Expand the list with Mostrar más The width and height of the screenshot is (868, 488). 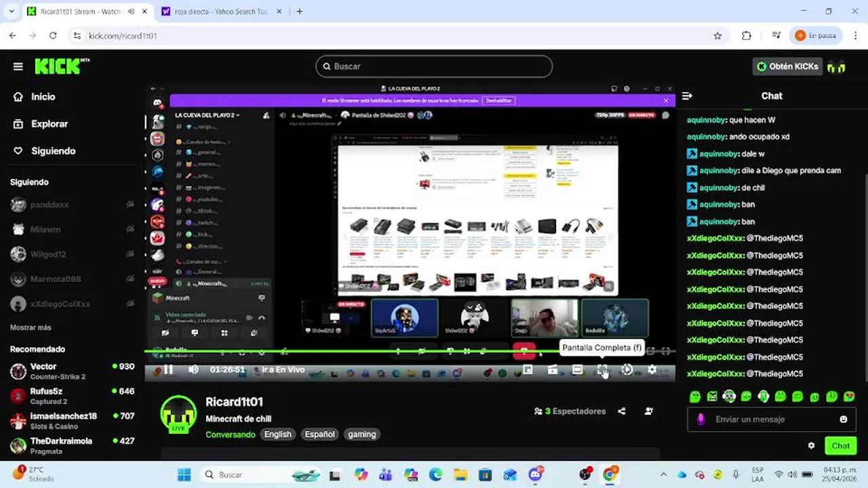pos(31,328)
